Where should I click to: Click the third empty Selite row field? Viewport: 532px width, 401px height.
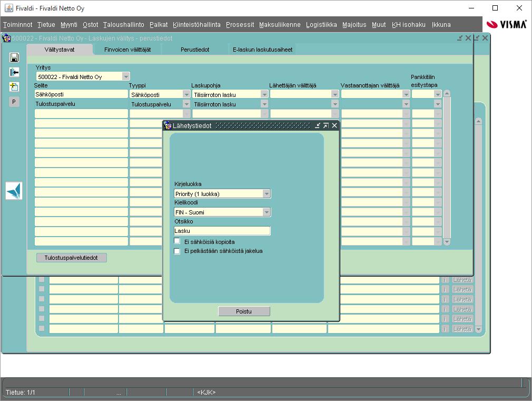coord(81,133)
